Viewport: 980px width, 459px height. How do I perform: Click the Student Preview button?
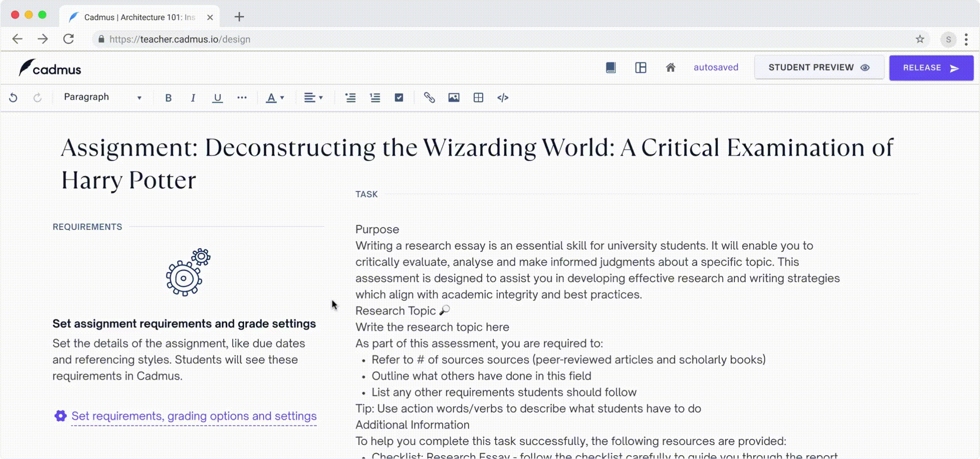pyautogui.click(x=819, y=68)
